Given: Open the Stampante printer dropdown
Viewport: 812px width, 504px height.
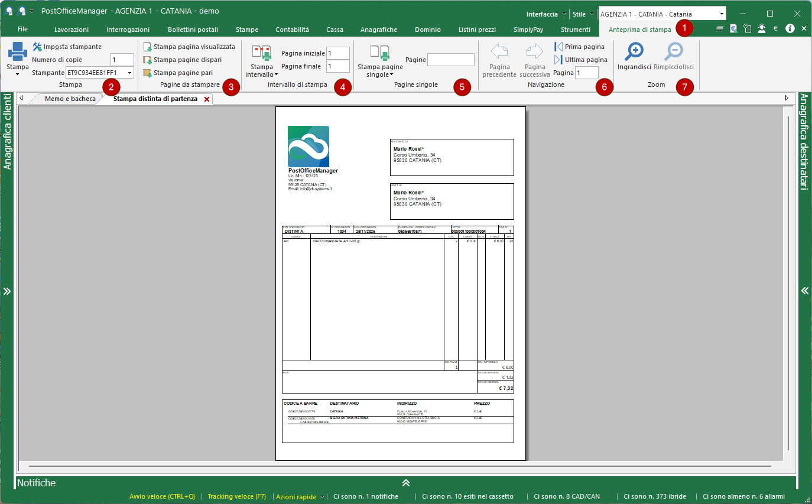Looking at the screenshot, I should 129,73.
